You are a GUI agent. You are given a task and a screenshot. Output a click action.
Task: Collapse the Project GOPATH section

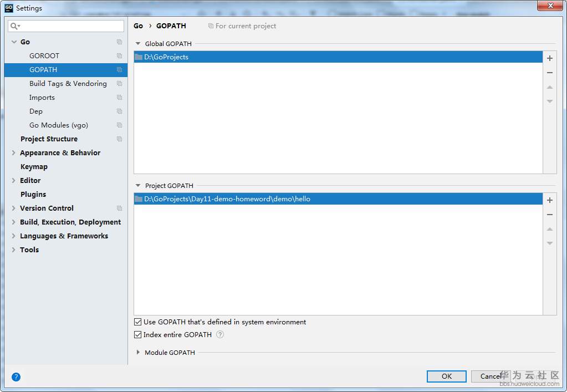[138, 186]
